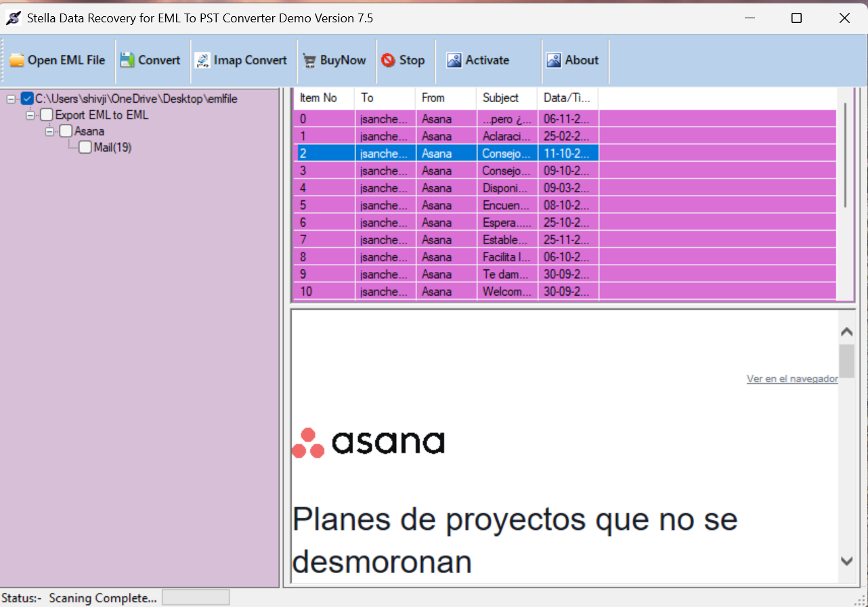Tick the Asana folder checkbox
868x607 pixels.
pos(66,131)
